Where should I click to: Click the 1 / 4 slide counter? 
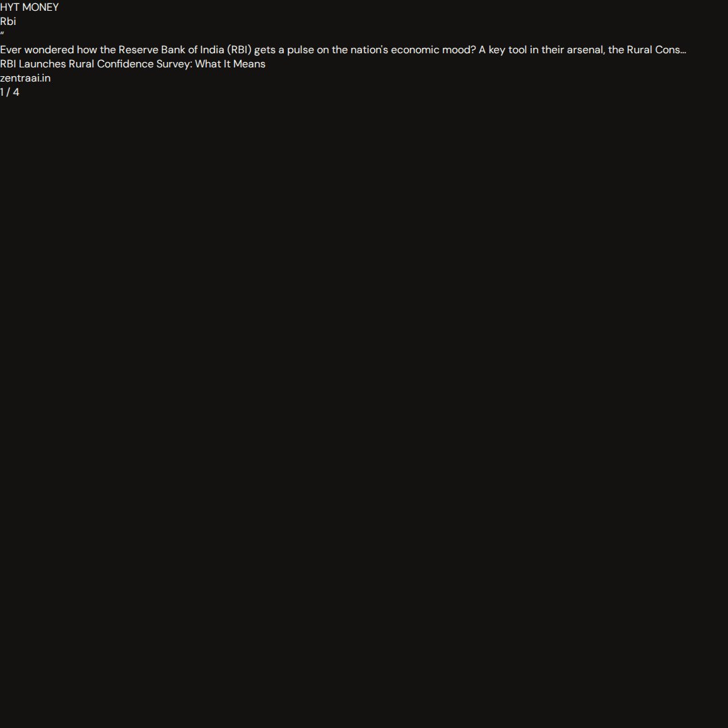click(9, 92)
